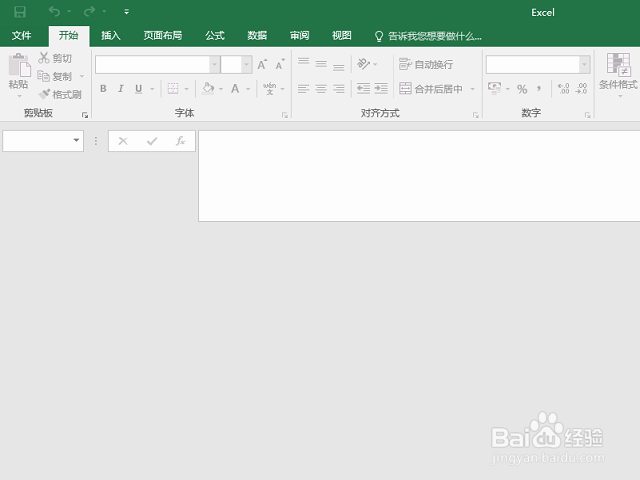Switch to the 公式 tab

215,36
